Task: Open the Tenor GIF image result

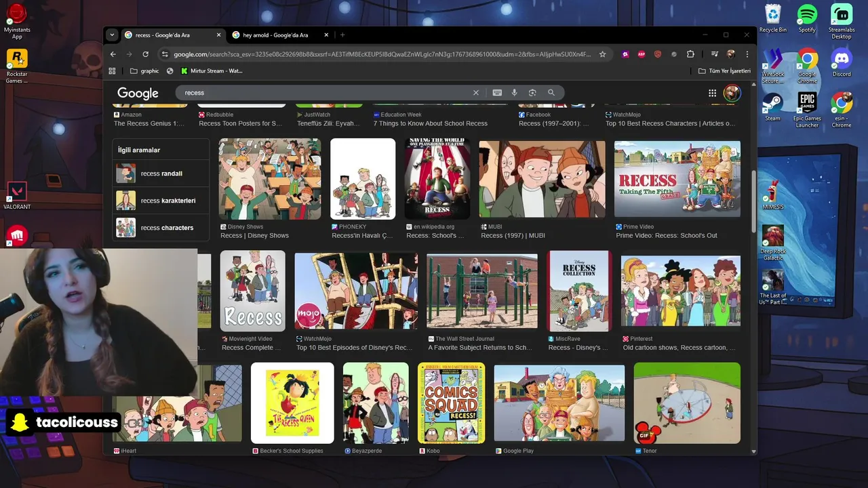Action: (687, 403)
